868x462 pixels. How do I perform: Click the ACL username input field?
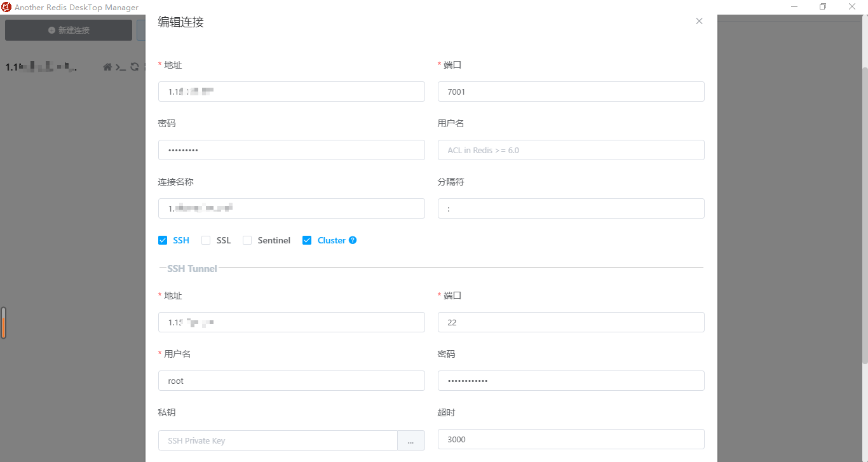571,150
